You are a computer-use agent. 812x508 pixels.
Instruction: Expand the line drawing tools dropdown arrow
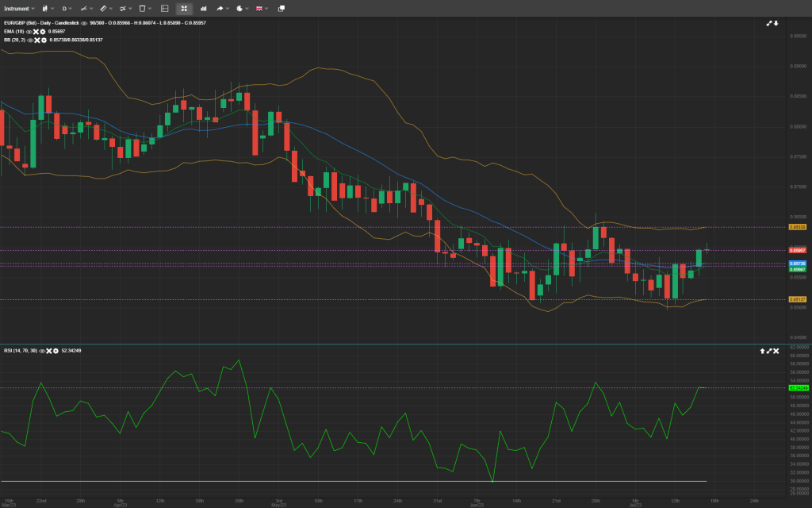pyautogui.click(x=91, y=9)
